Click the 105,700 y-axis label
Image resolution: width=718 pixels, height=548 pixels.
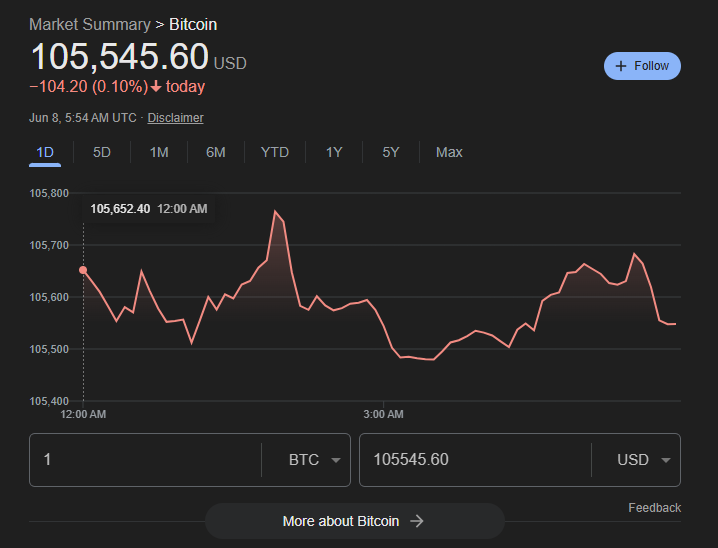[49, 245]
